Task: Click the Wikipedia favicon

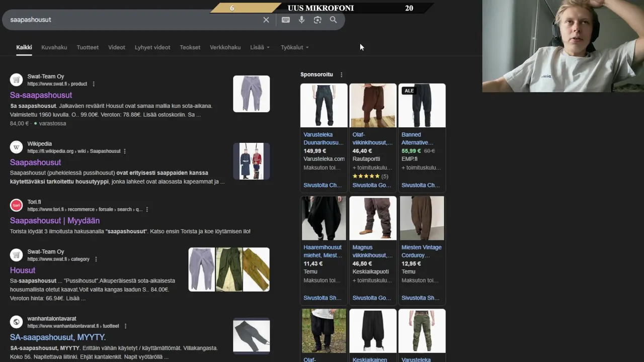Action: [x=17, y=147]
